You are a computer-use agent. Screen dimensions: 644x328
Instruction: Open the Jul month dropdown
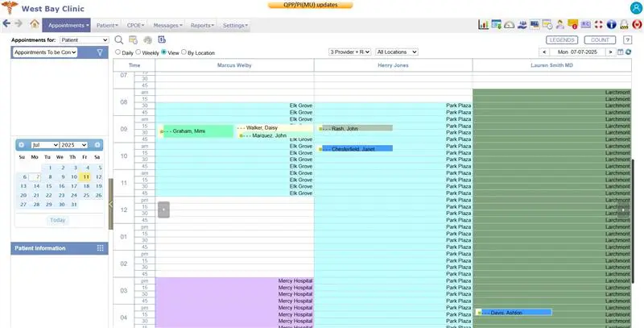(45, 145)
